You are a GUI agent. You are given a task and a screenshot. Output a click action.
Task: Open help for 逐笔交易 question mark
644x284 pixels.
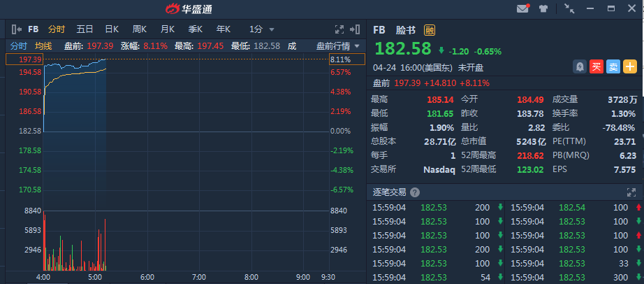pos(415,192)
